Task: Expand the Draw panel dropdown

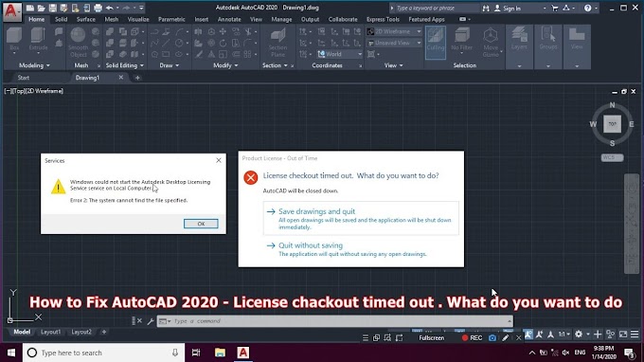Action: point(170,65)
